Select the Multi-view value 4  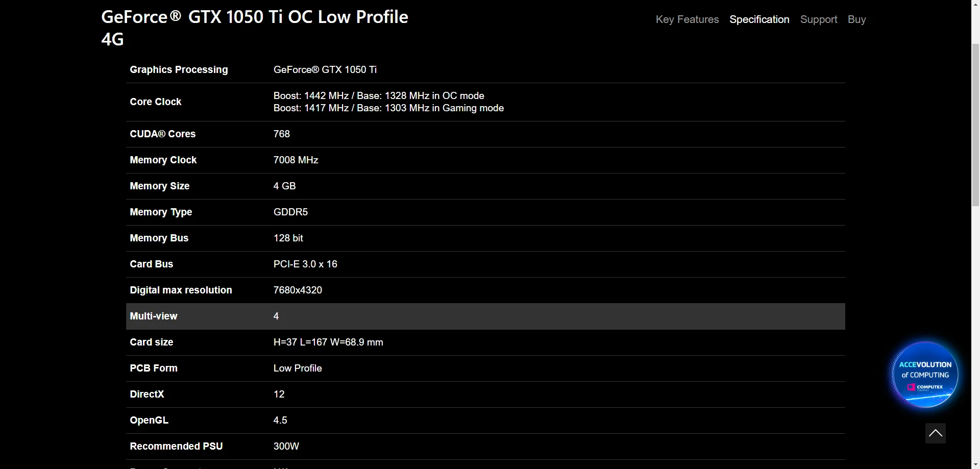(x=276, y=316)
